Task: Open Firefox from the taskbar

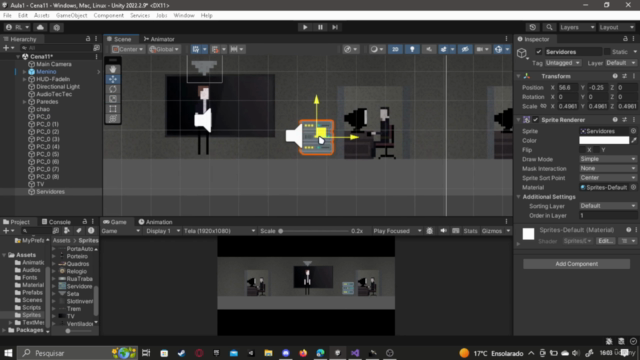Action: pyautogui.click(x=303, y=353)
